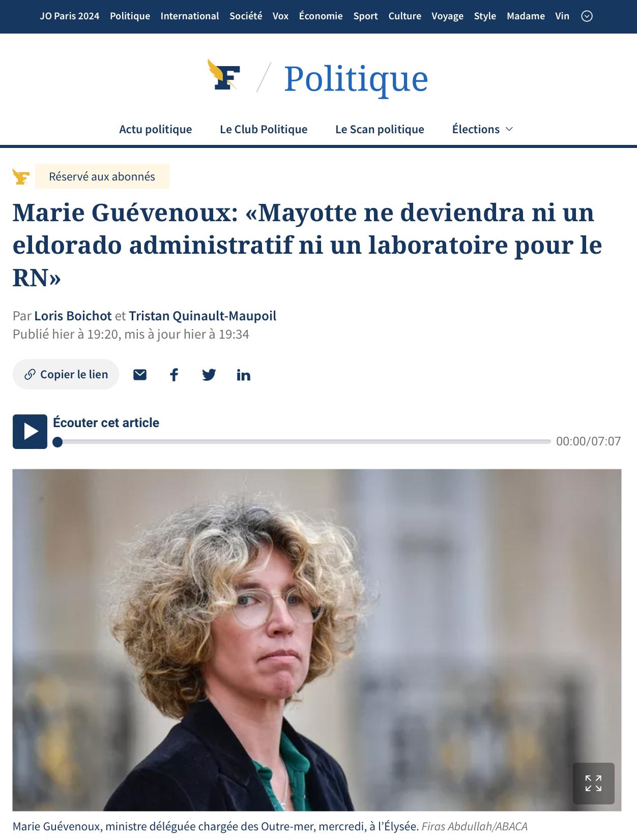
Task: Click the Politique section title
Action: pyautogui.click(x=356, y=79)
